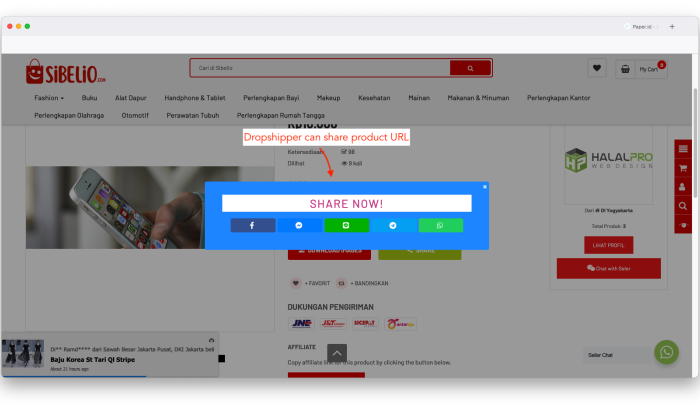Dismiss the recent purchase notification
This screenshot has height=410, width=700.
pyautogui.click(x=211, y=340)
